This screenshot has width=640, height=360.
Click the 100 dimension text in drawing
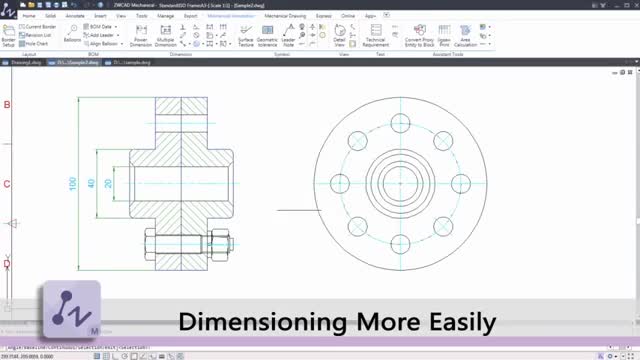pos(73,184)
